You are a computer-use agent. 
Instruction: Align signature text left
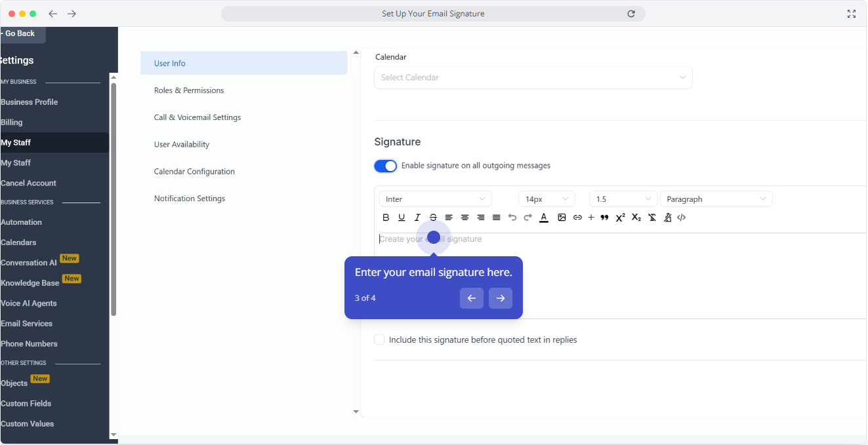tap(449, 218)
